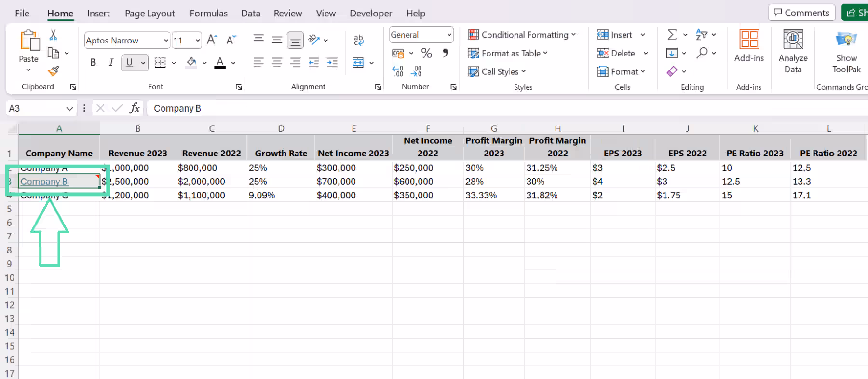Open the File tab
Screen dimensions: 868x379
22,13
